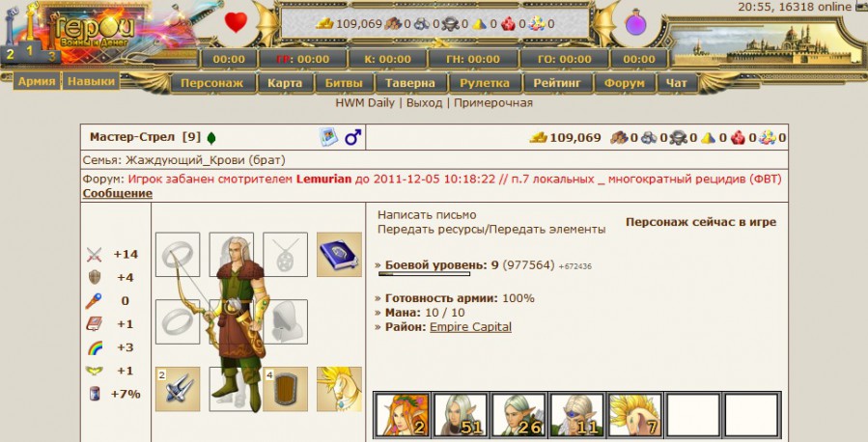Viewport: 868px width, 442px height.
Task: Go to the Рулетка menu tab
Action: point(485,83)
